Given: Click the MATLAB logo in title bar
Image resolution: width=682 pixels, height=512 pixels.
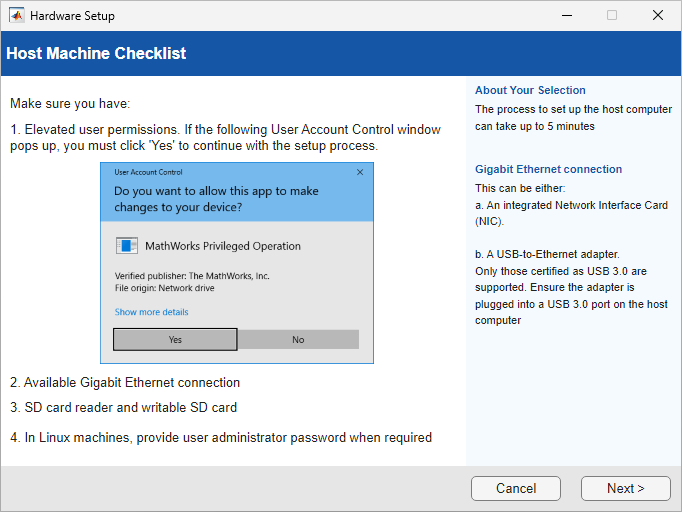Looking at the screenshot, I should coord(17,16).
